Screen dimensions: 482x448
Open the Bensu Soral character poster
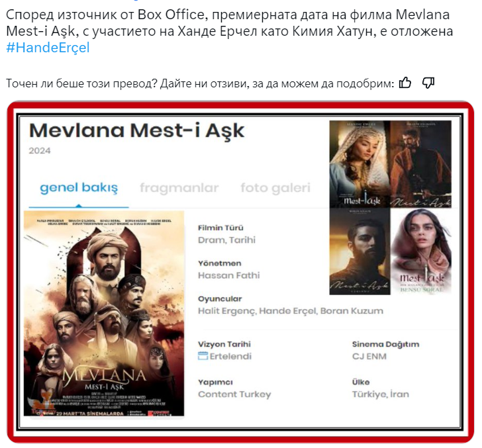click(x=421, y=251)
